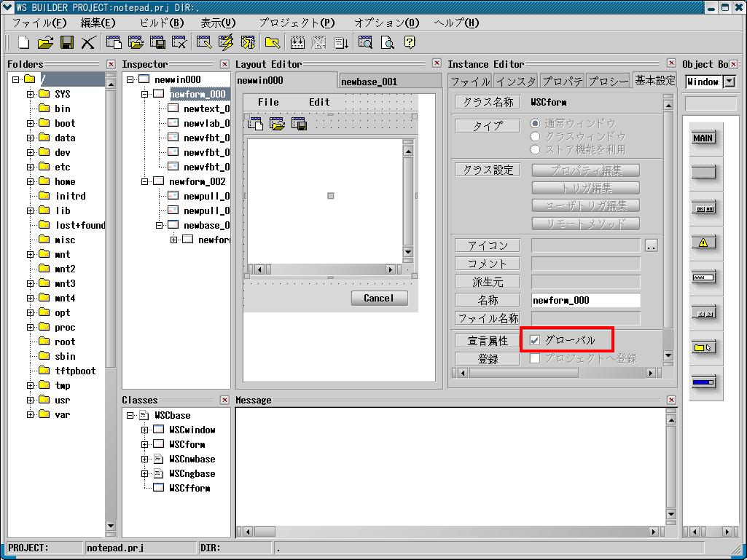
Task: Toggle the グローバル checkbox
Action: pyautogui.click(x=535, y=340)
